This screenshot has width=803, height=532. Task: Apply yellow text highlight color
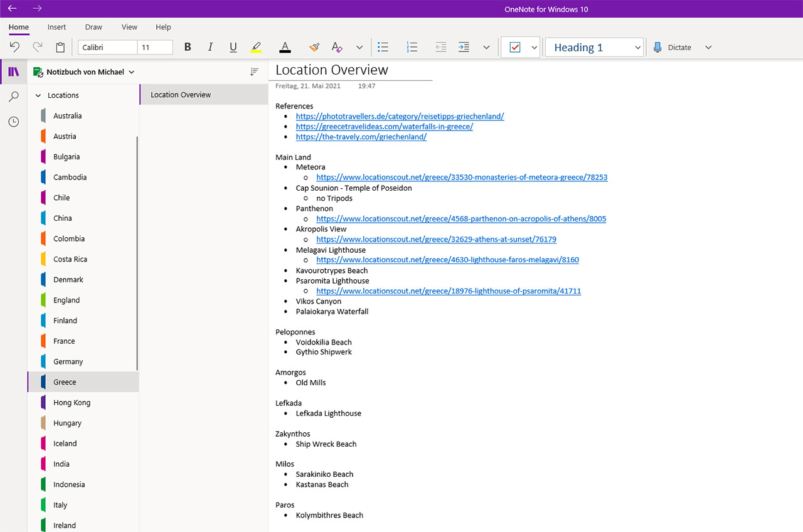click(256, 47)
